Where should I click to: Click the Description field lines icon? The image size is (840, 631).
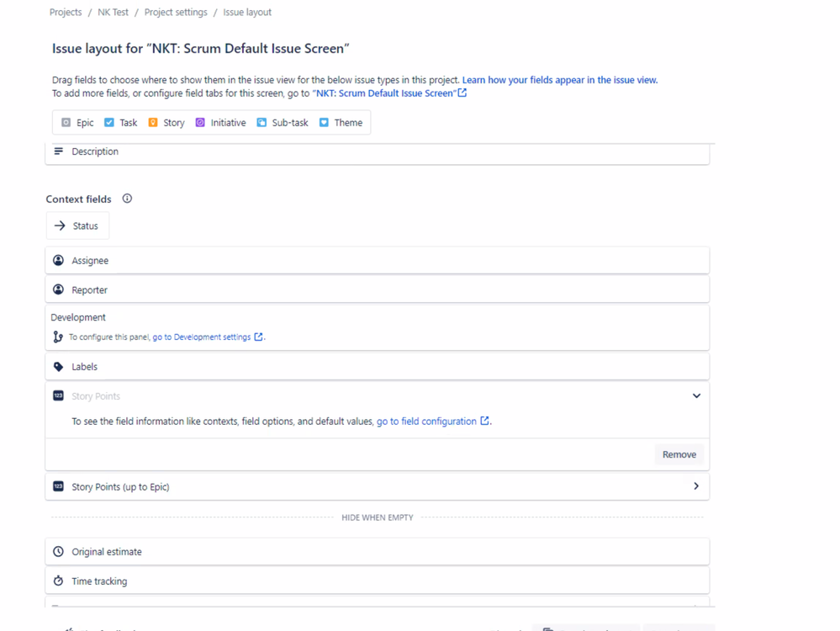(58, 151)
